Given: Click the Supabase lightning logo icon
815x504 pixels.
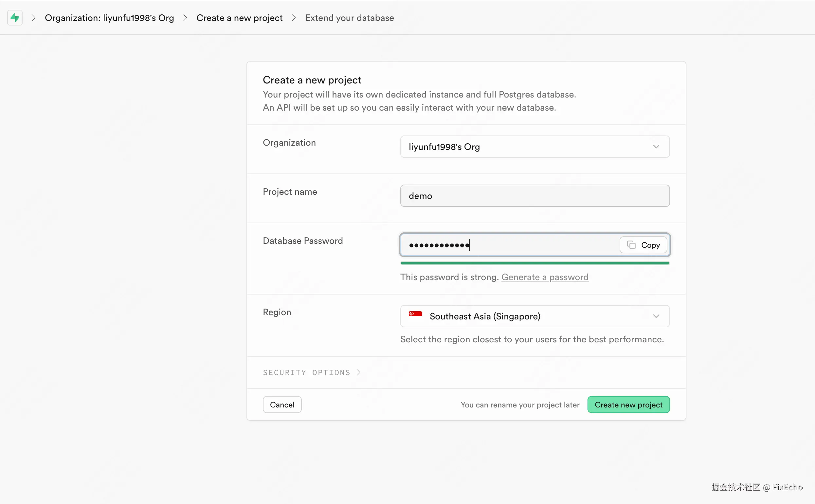Looking at the screenshot, I should (15, 18).
